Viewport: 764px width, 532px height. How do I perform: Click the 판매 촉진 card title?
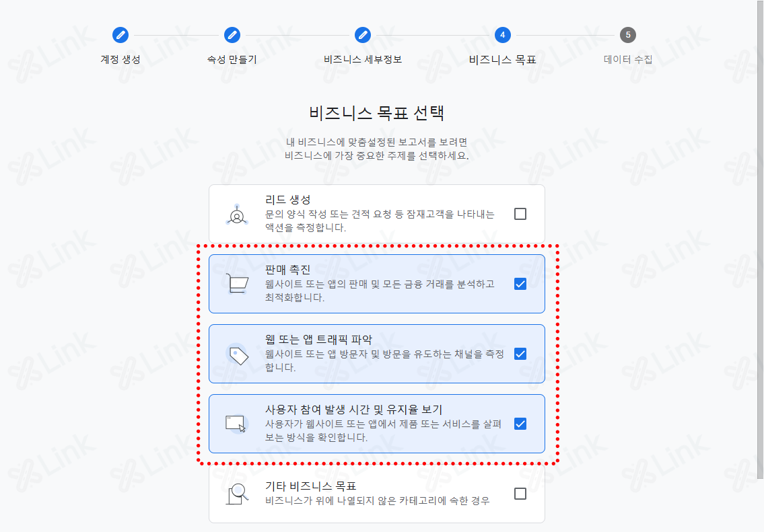287,270
